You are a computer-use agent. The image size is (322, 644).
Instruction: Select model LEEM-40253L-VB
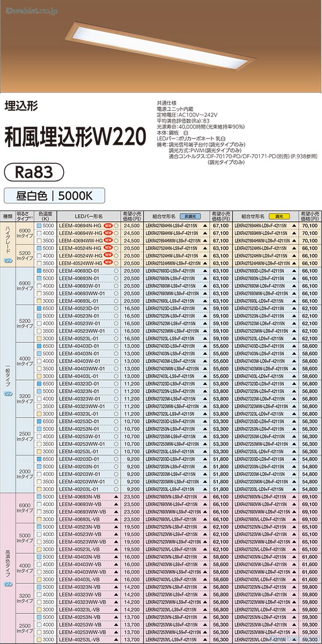[78, 640]
